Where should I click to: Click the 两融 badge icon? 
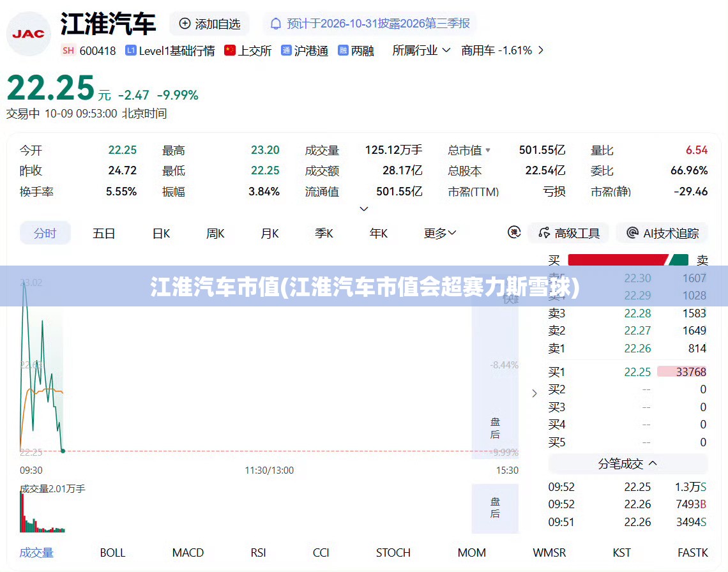tap(343, 50)
